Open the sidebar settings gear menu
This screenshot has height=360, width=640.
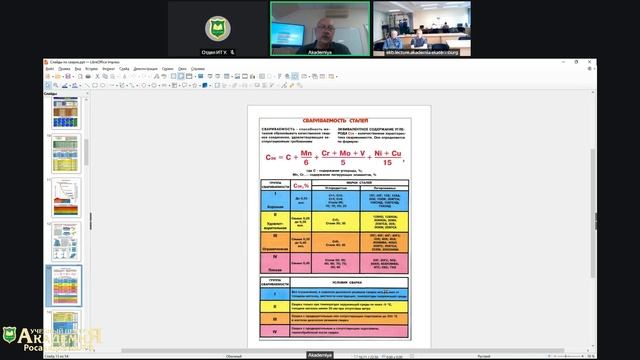coord(590,69)
